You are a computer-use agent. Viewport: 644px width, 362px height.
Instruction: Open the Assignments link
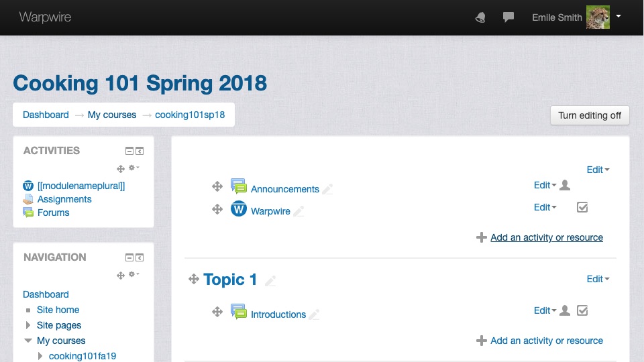coord(64,199)
